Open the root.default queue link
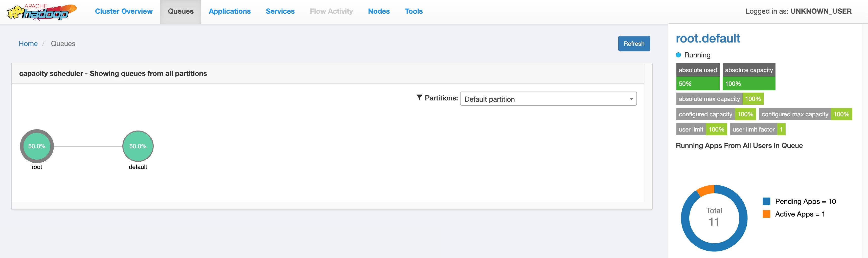 [x=708, y=38]
